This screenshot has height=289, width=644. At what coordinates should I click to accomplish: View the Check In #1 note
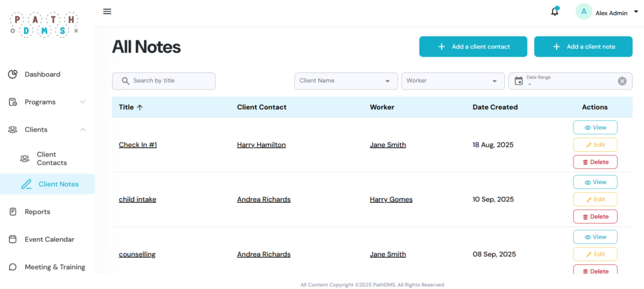(x=595, y=128)
